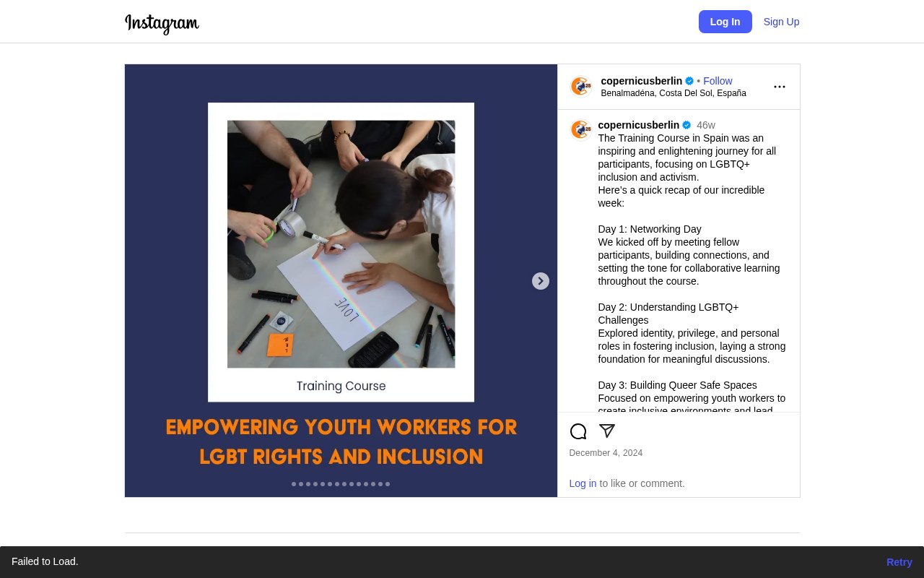Follow the copernicusberlin account

coord(718,81)
